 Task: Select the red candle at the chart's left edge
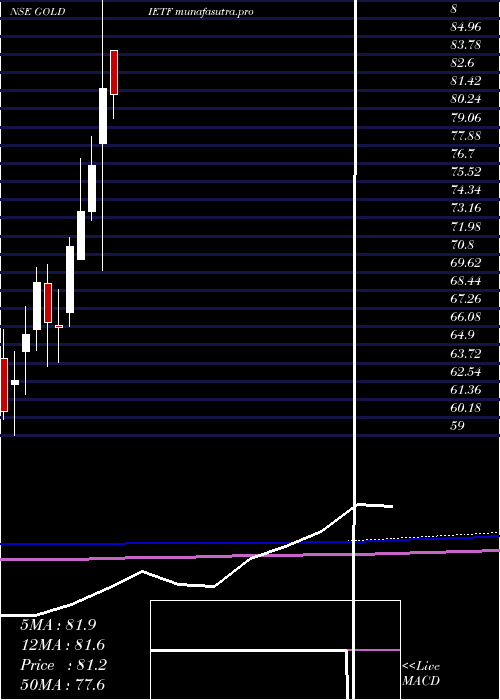pyautogui.click(x=4, y=384)
